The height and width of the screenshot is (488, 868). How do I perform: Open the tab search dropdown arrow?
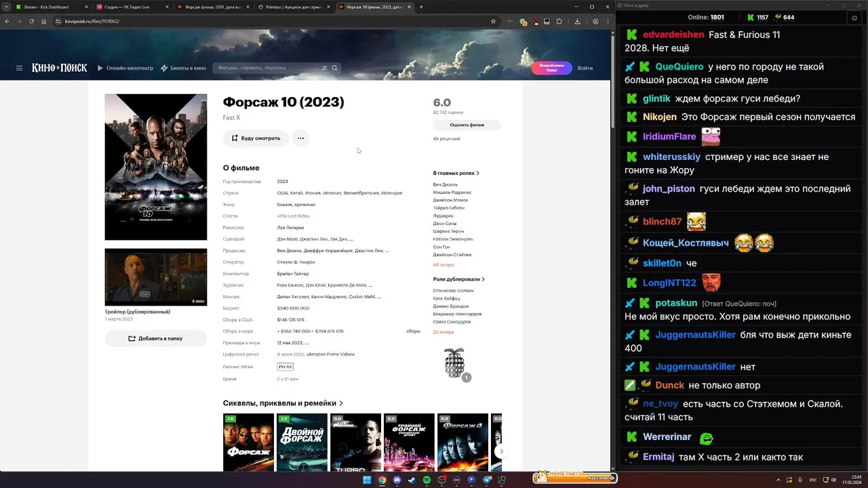(5, 7)
